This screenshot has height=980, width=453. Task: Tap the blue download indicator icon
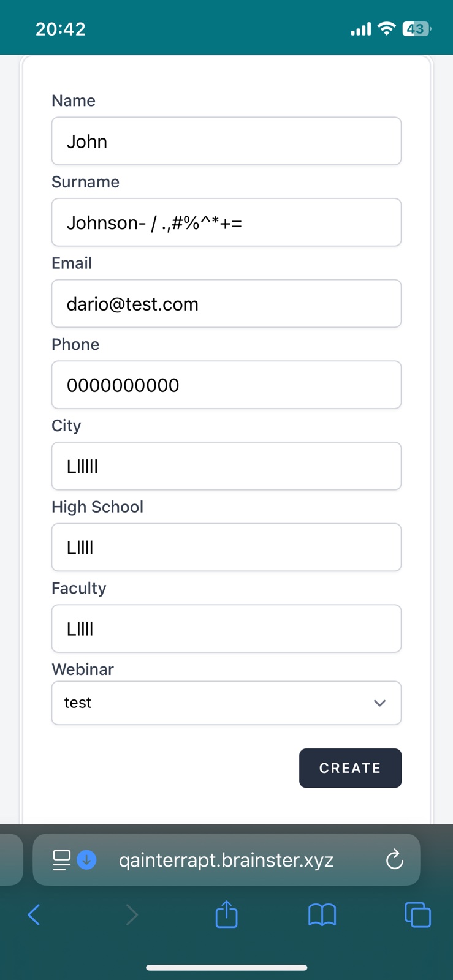(x=87, y=860)
